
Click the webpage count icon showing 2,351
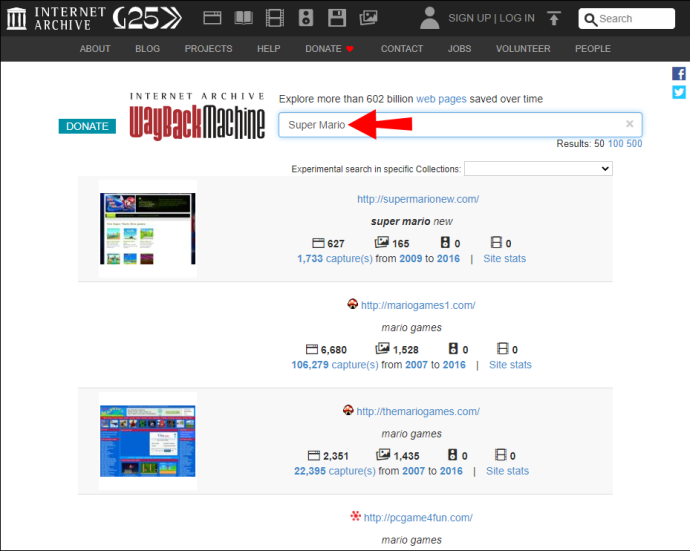point(314,455)
